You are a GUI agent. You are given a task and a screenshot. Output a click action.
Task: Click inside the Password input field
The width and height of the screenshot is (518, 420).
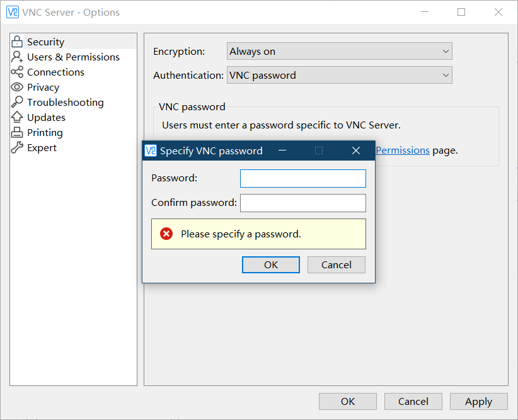[302, 178]
